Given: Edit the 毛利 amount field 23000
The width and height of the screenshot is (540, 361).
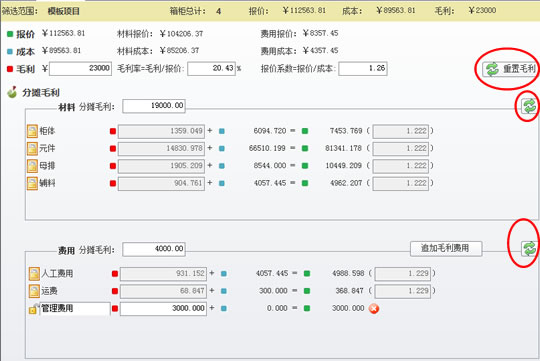Looking at the screenshot, I should pyautogui.click(x=81, y=69).
